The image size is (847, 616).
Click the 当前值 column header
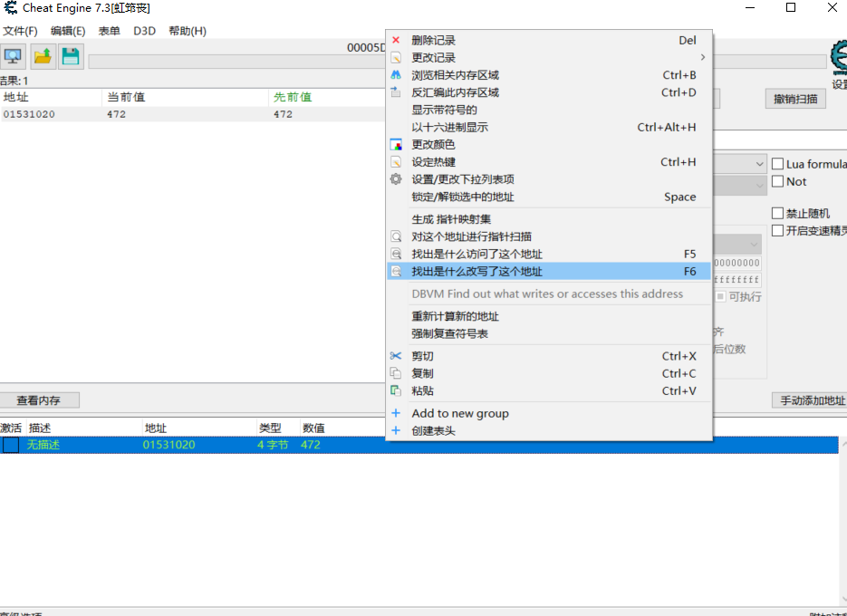pyautogui.click(x=185, y=97)
